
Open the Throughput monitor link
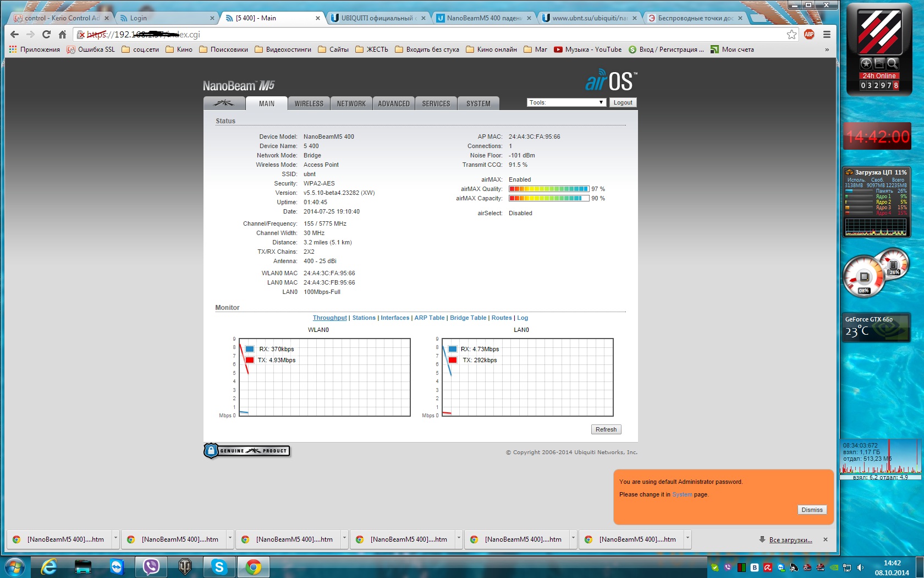click(x=330, y=318)
